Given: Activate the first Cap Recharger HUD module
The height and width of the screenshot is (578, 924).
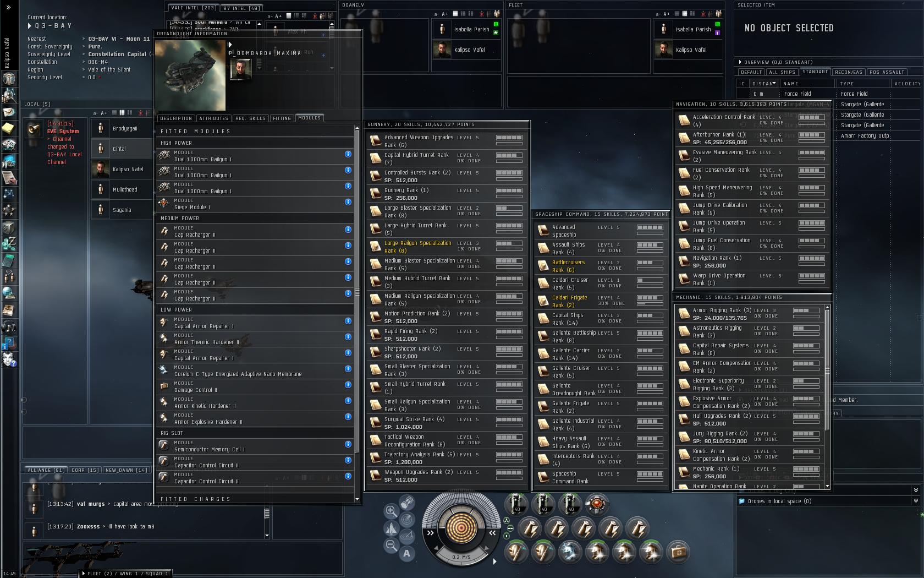Looking at the screenshot, I should click(x=530, y=528).
